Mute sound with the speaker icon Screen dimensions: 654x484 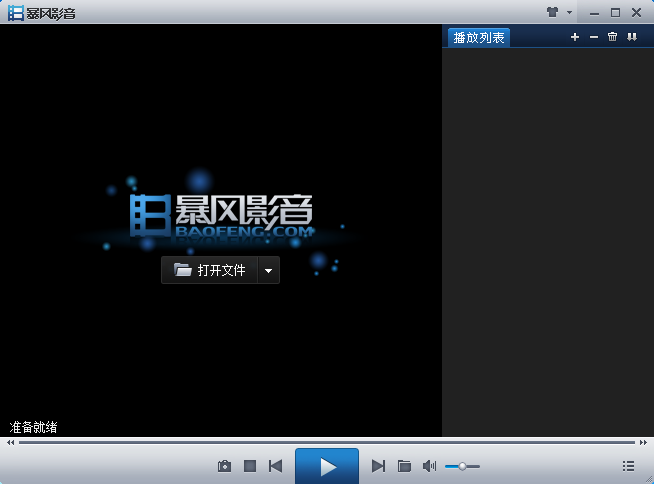(x=429, y=466)
